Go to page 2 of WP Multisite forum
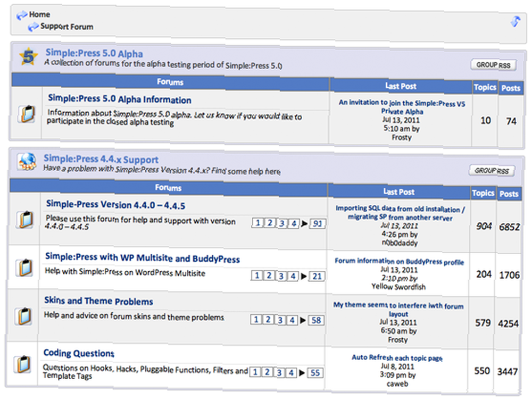Viewport: 532px width, 400px height. 269,276
